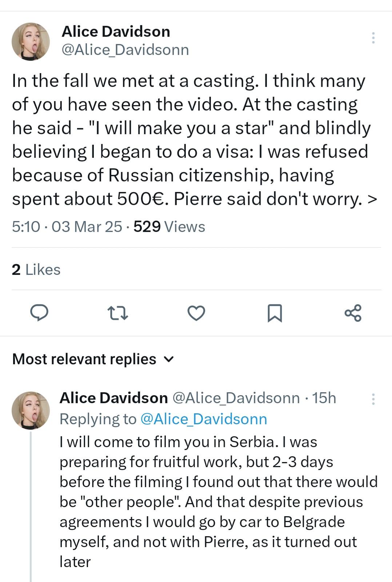Open Alice Davidson name on main tweet

pyautogui.click(x=116, y=32)
